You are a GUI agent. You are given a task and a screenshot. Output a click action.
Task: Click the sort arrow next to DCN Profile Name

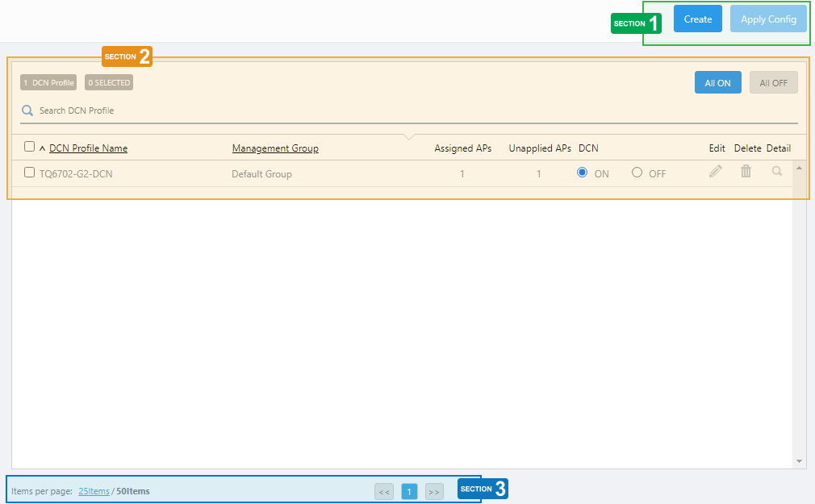tap(42, 148)
